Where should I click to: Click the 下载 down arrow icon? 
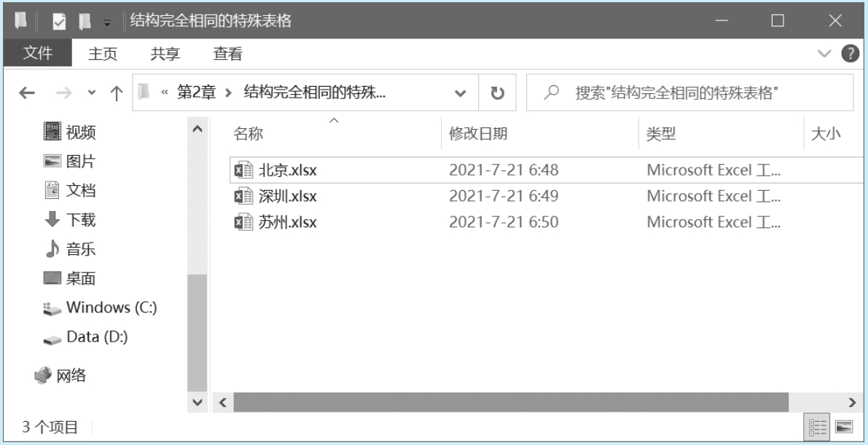(x=52, y=220)
